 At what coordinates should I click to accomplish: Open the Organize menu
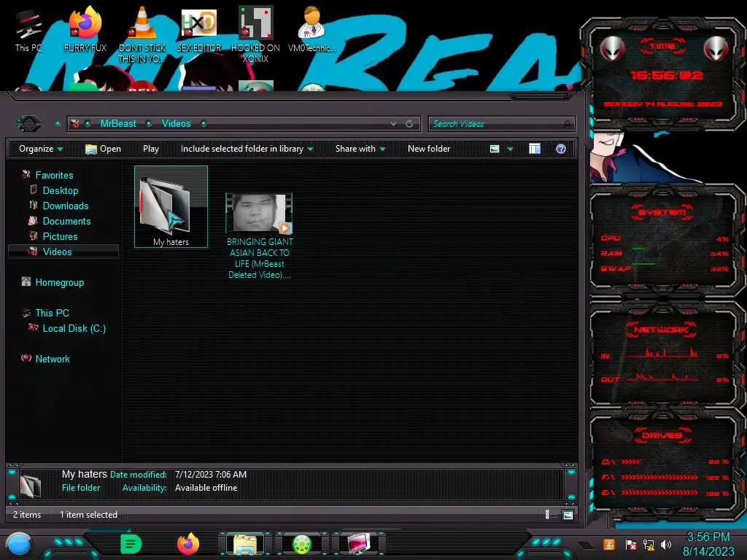click(x=41, y=149)
